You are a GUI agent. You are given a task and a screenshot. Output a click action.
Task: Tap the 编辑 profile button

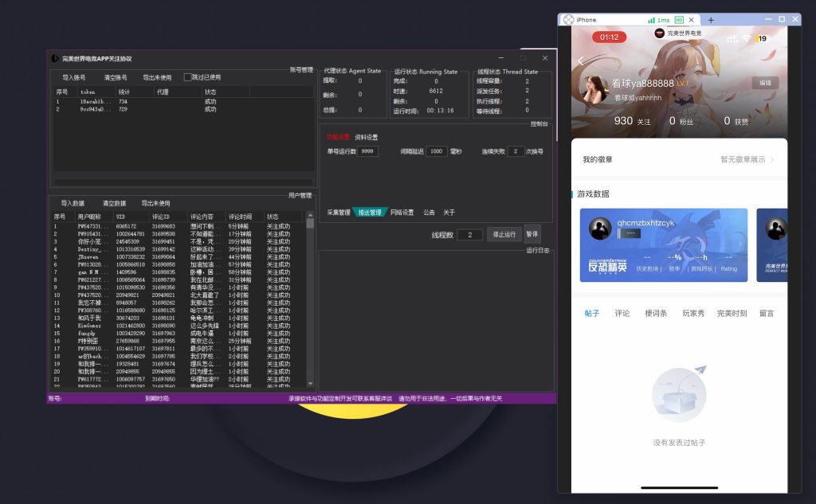click(x=765, y=83)
